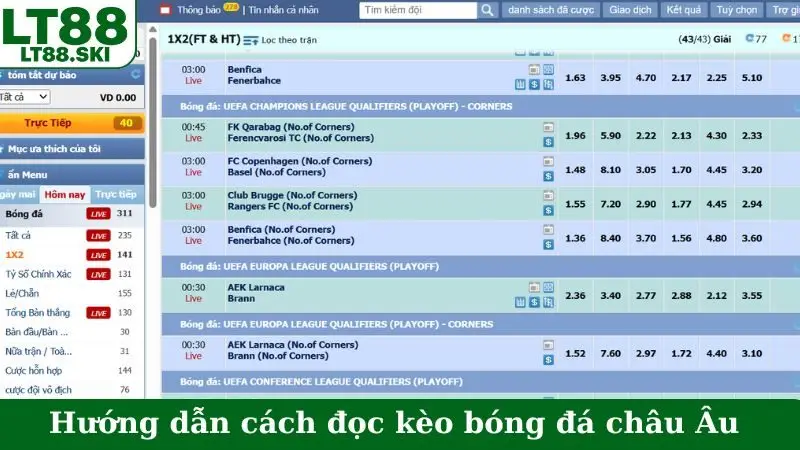The height and width of the screenshot is (450, 800).
Task: Click scoreboard icon in Club Brugge corners row
Action: (548, 195)
